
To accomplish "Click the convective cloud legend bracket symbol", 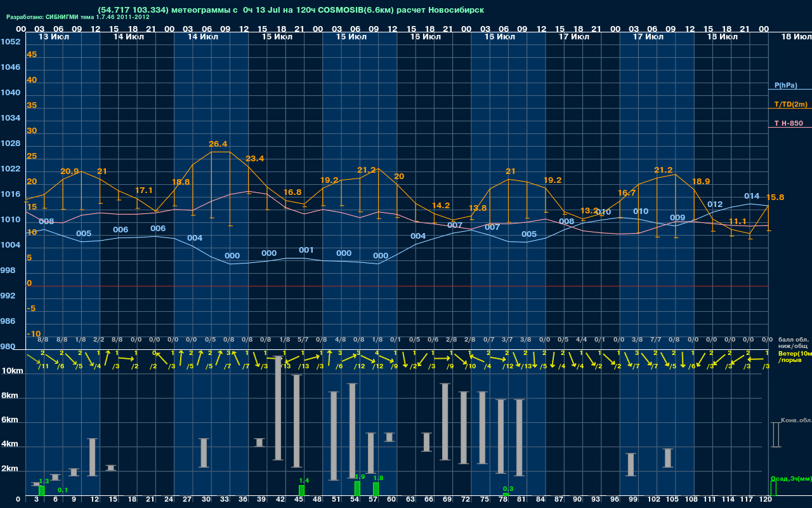I will tap(775, 434).
